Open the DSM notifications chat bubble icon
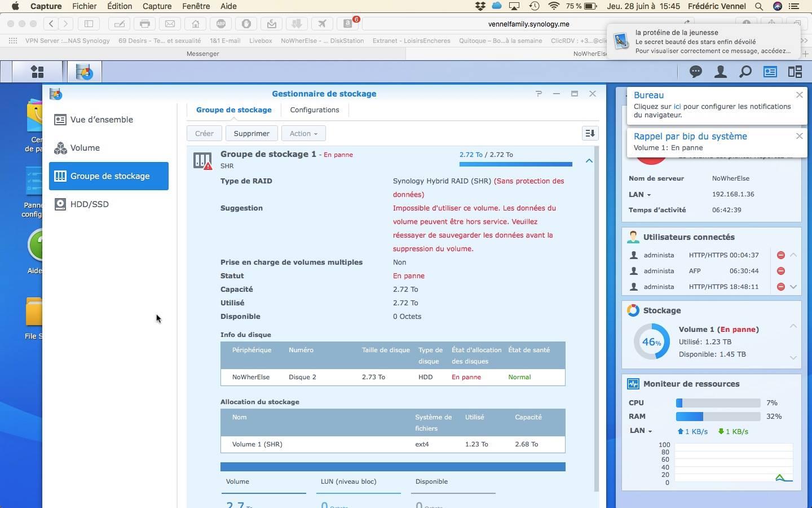Screen dimensions: 812x508 [696, 72]
